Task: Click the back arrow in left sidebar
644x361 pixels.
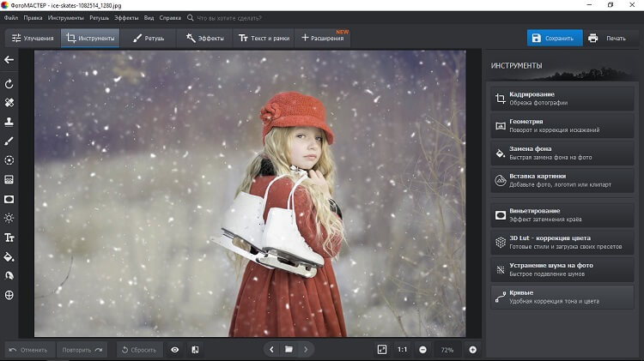Action: (x=9, y=59)
